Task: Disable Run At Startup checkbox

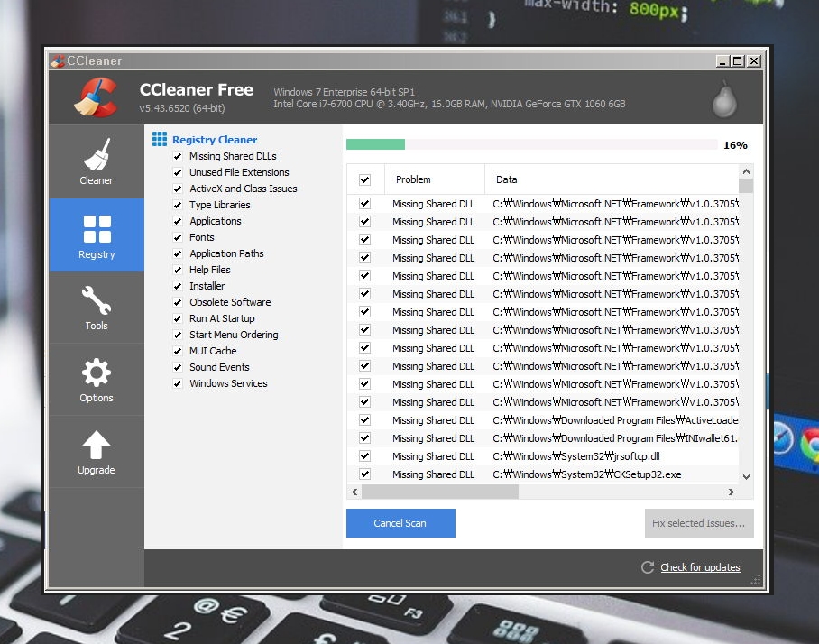Action: click(178, 318)
